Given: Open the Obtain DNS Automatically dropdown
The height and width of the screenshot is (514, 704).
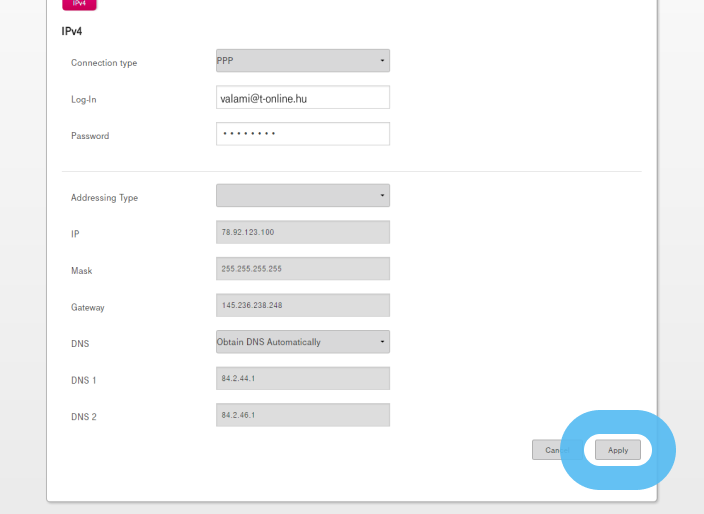Looking at the screenshot, I should click(302, 342).
